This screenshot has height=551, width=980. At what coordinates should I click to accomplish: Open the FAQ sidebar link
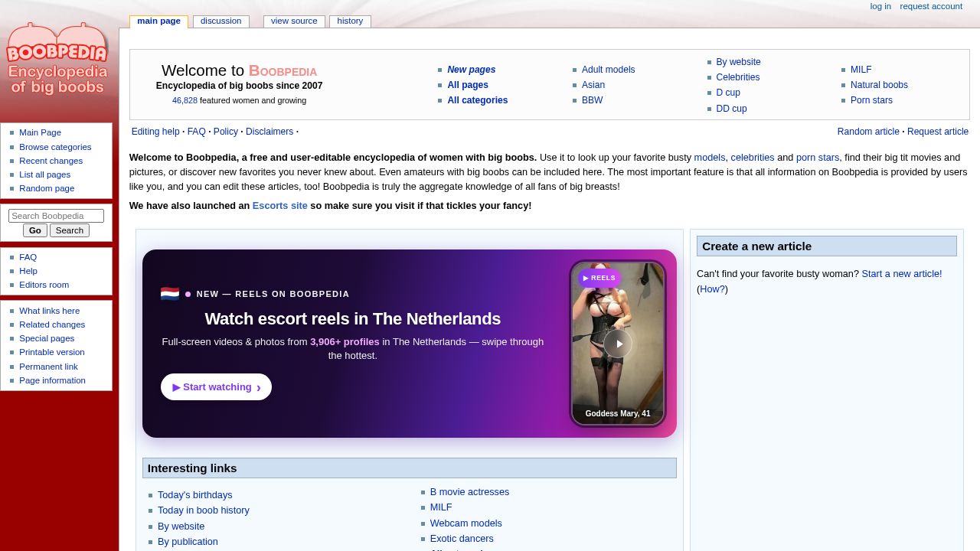(28, 257)
